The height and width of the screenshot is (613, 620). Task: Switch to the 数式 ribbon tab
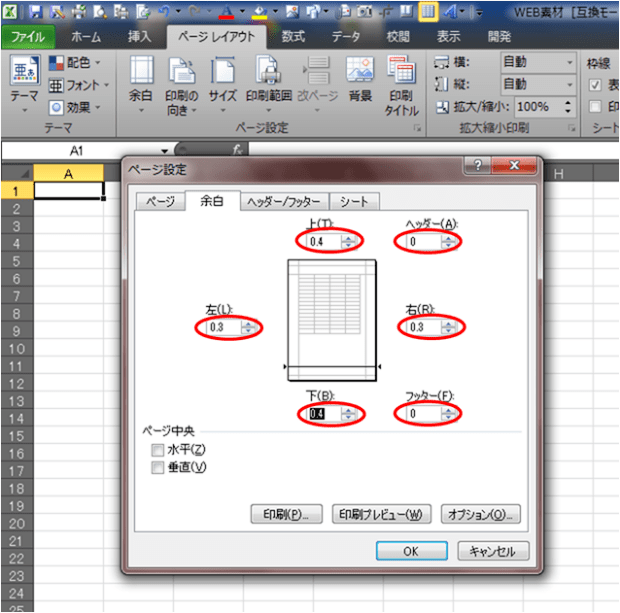(293, 37)
